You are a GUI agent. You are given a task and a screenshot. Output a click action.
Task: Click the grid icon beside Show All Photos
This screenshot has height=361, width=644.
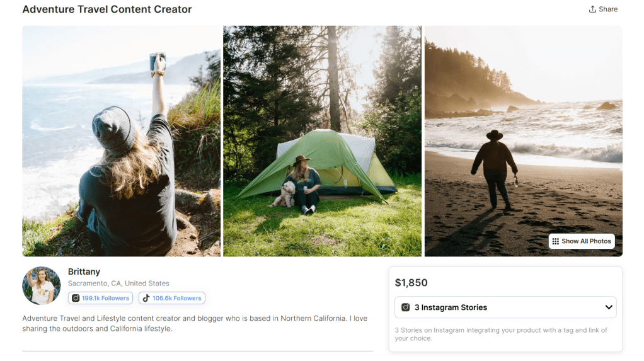(x=555, y=241)
